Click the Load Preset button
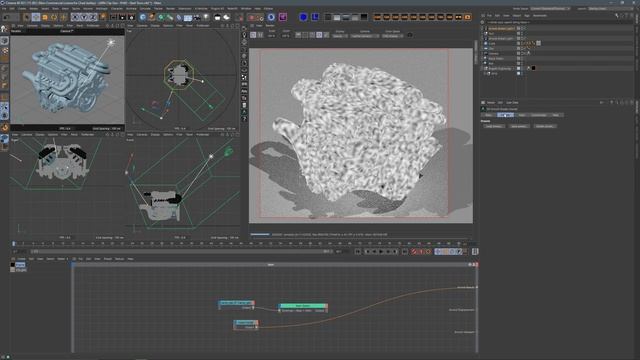640x360 pixels. click(x=494, y=126)
